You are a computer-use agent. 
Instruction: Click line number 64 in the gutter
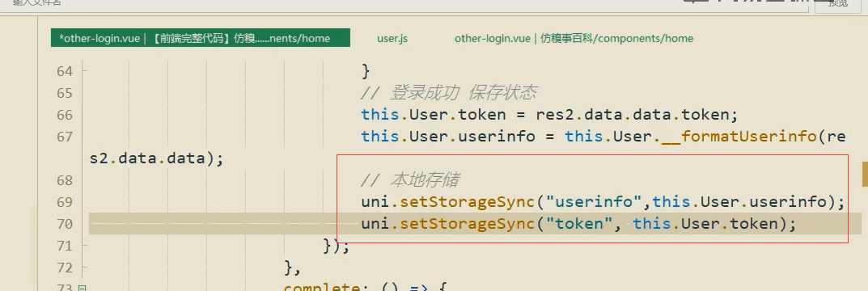click(x=65, y=71)
